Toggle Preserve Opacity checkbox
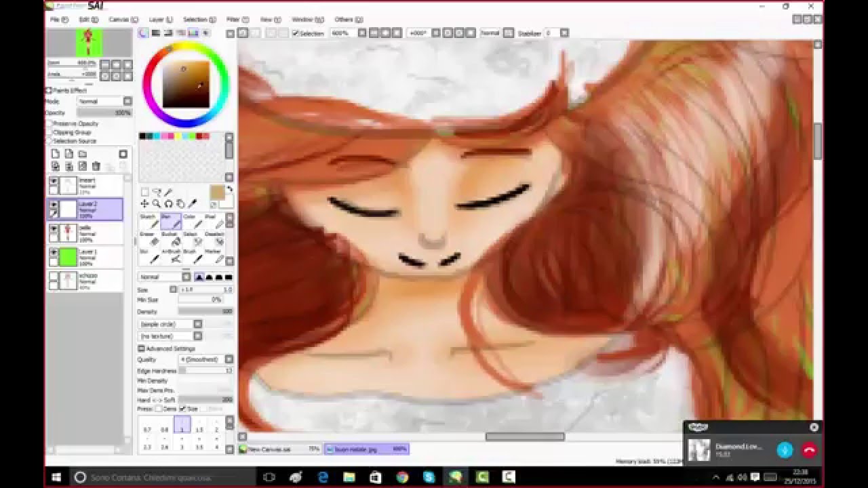 point(50,124)
